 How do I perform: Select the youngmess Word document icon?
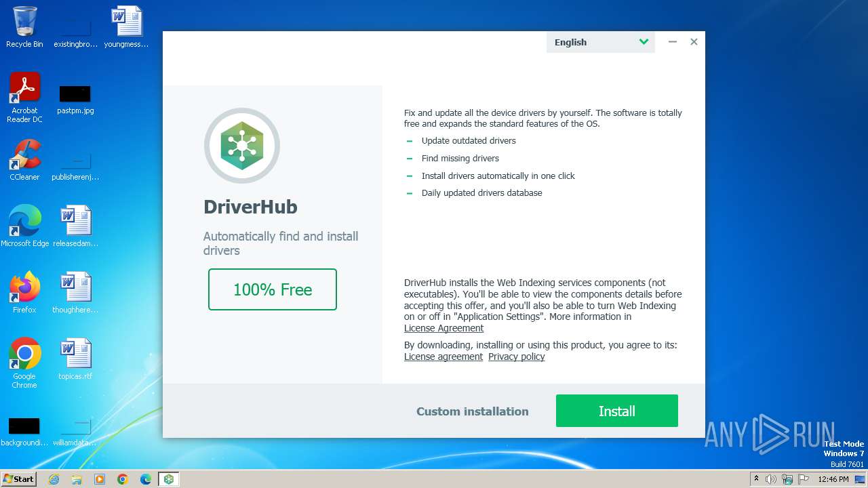click(x=127, y=27)
